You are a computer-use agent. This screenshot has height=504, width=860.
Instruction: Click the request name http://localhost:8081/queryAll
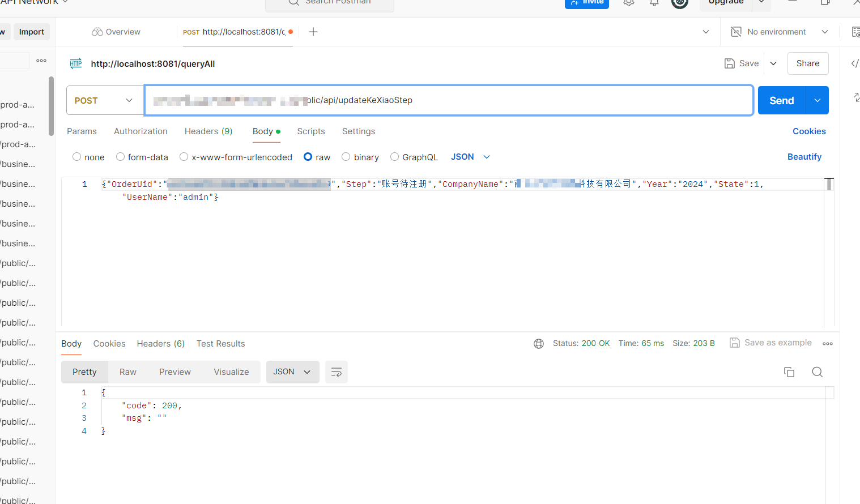(153, 64)
